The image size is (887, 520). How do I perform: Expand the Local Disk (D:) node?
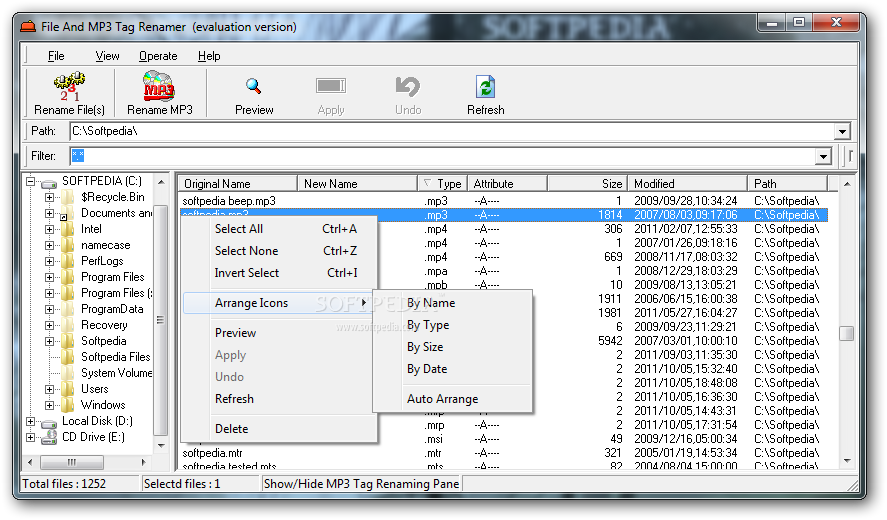click(x=31, y=422)
